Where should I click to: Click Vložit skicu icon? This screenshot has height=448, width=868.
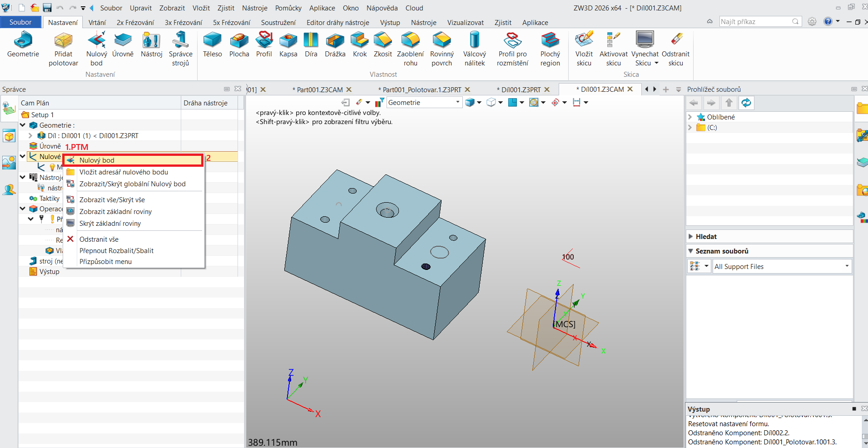(x=584, y=49)
